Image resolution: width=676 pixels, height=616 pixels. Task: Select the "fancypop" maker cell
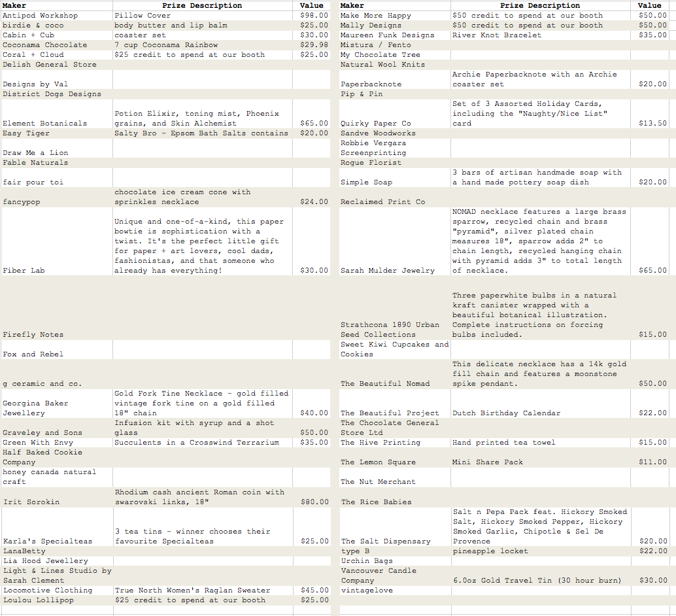(x=56, y=197)
